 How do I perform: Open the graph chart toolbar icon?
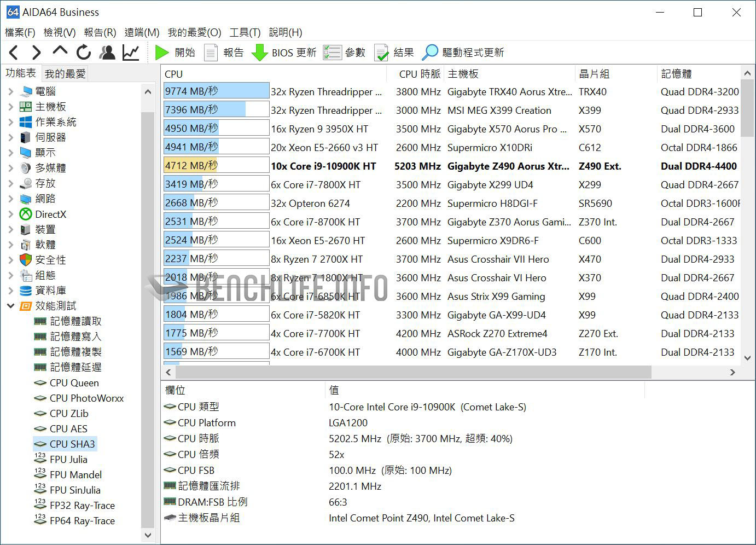coord(131,53)
